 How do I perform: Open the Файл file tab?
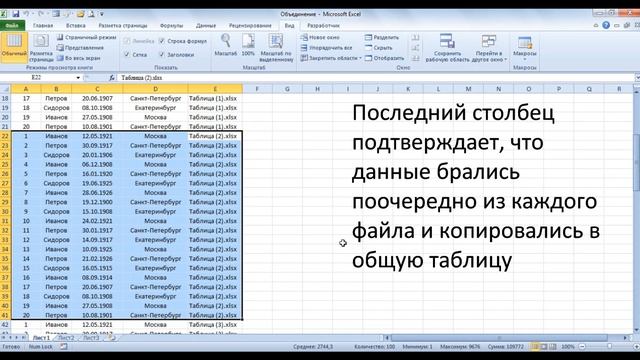point(12,26)
